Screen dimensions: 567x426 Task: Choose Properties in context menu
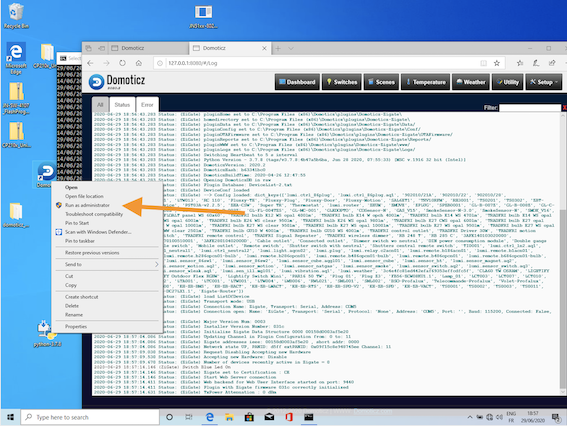[107, 327]
